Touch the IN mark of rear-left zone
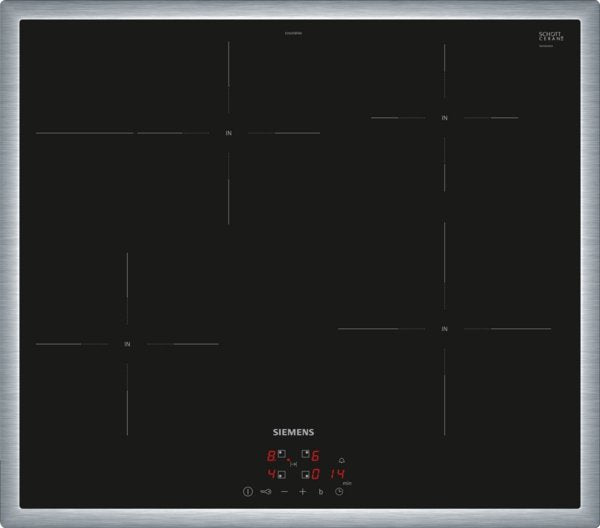600x528 pixels. coord(228,133)
